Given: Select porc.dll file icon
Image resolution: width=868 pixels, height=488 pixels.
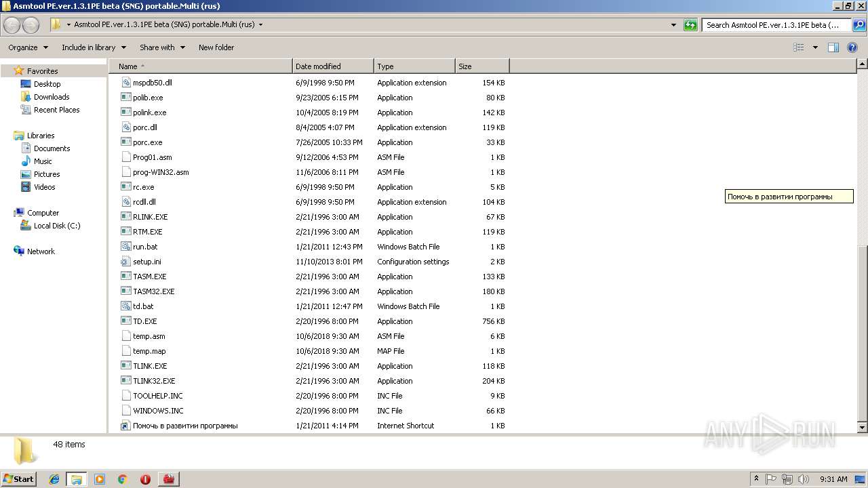Looking at the screenshot, I should click(125, 127).
